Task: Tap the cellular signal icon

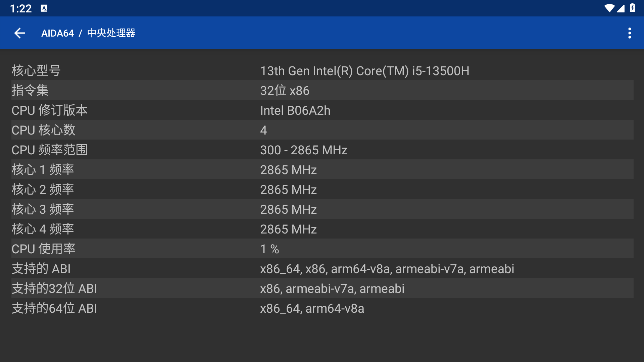Action: click(621, 8)
